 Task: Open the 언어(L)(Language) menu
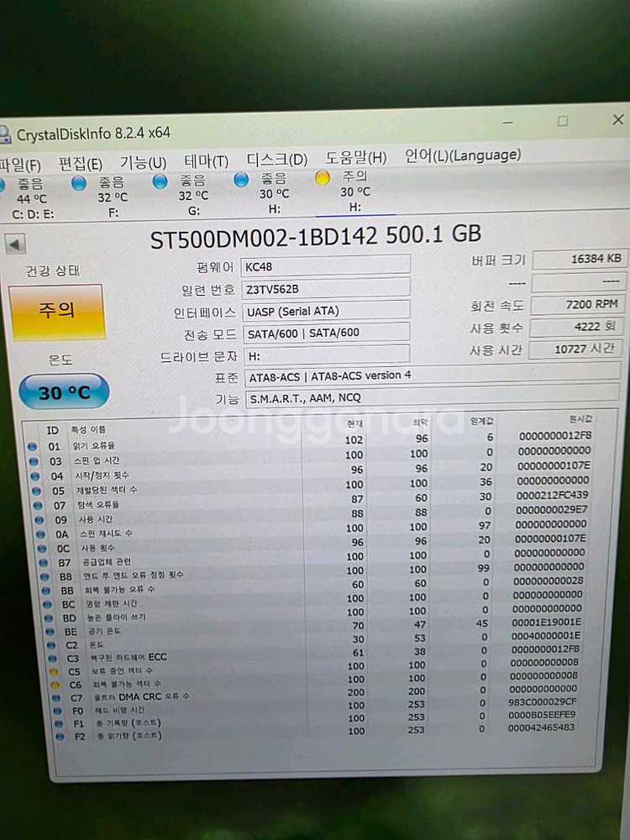coord(462,155)
